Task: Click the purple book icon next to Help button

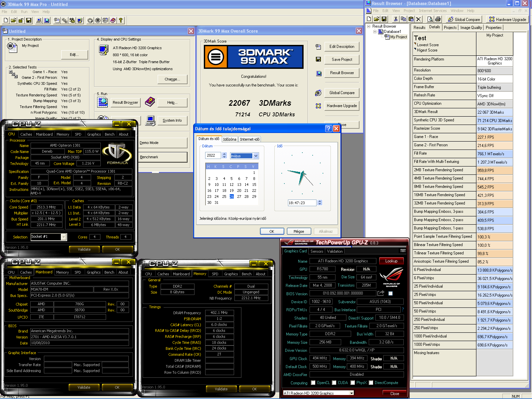Action: (150, 102)
